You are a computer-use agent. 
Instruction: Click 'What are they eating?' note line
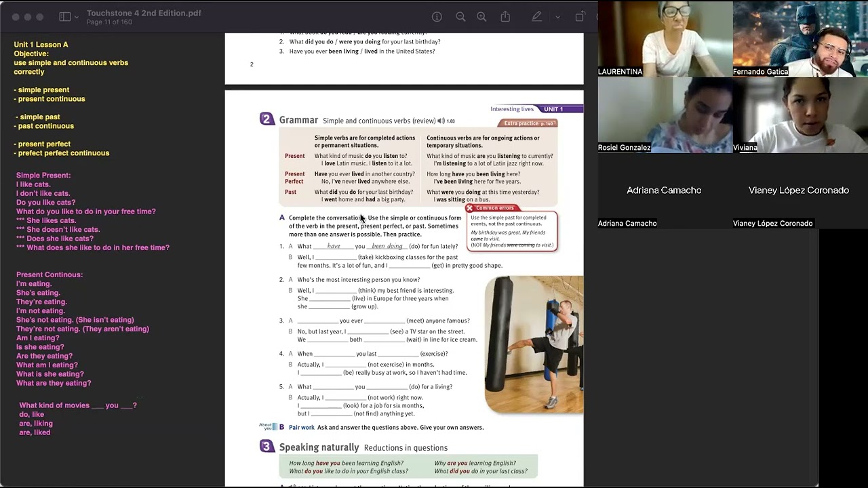pyautogui.click(x=54, y=383)
